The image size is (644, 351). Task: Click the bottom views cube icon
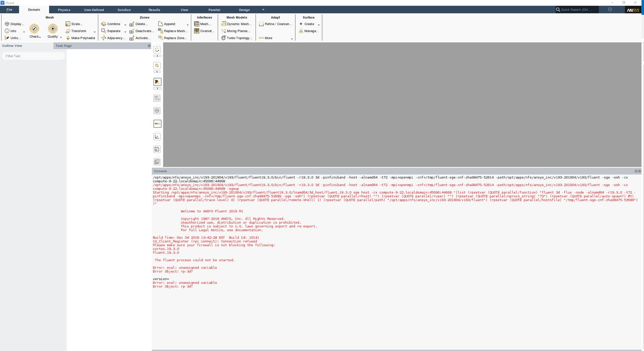157,162
